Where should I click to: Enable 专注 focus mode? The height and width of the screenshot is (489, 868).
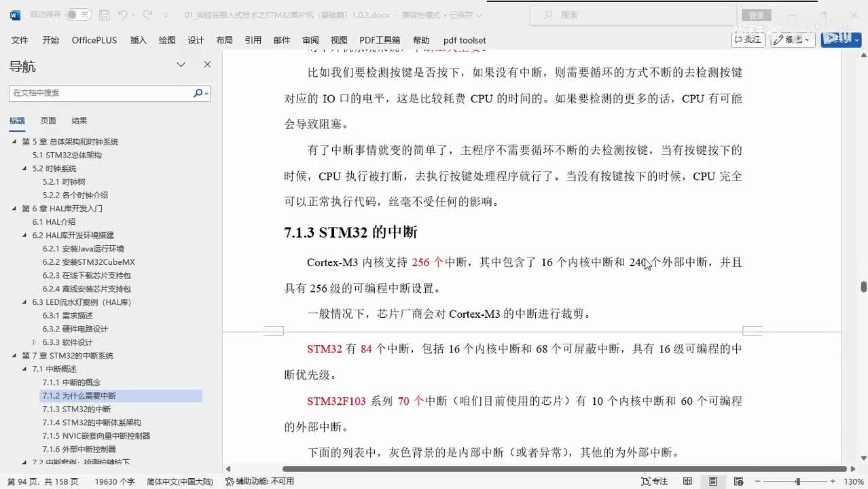pyautogui.click(x=655, y=481)
